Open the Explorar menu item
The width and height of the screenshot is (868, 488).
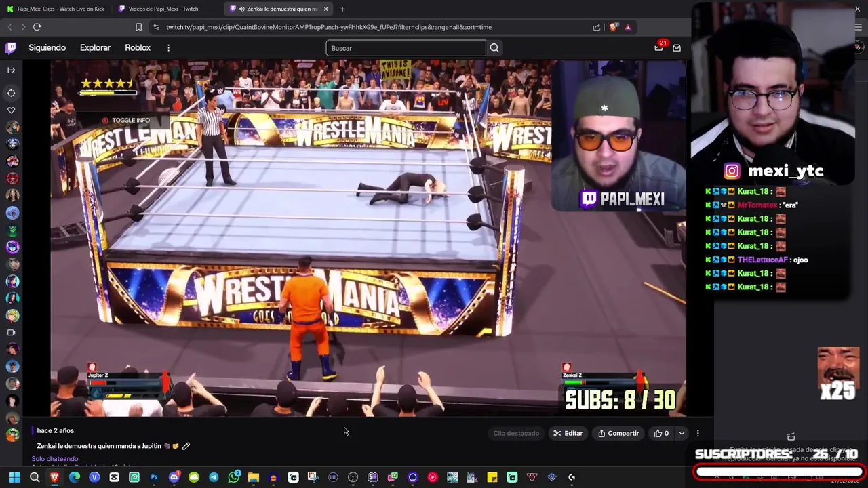(95, 47)
